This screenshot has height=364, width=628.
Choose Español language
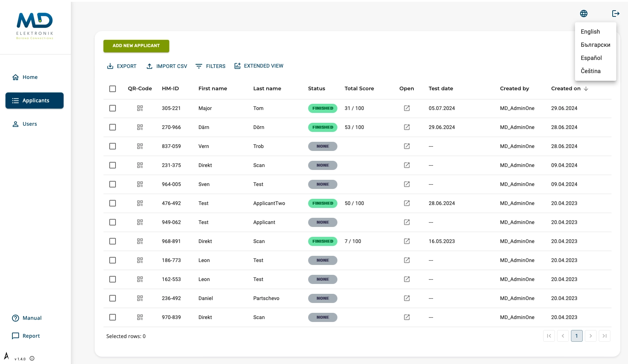(x=595, y=58)
